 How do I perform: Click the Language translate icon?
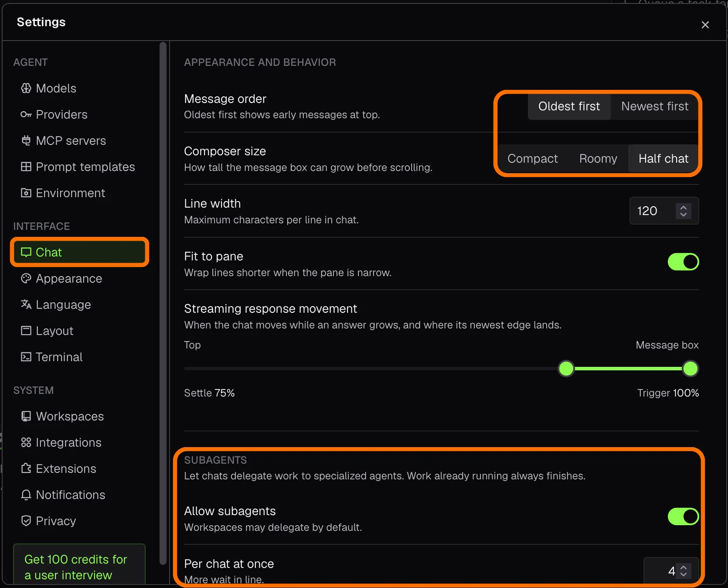pyautogui.click(x=26, y=305)
